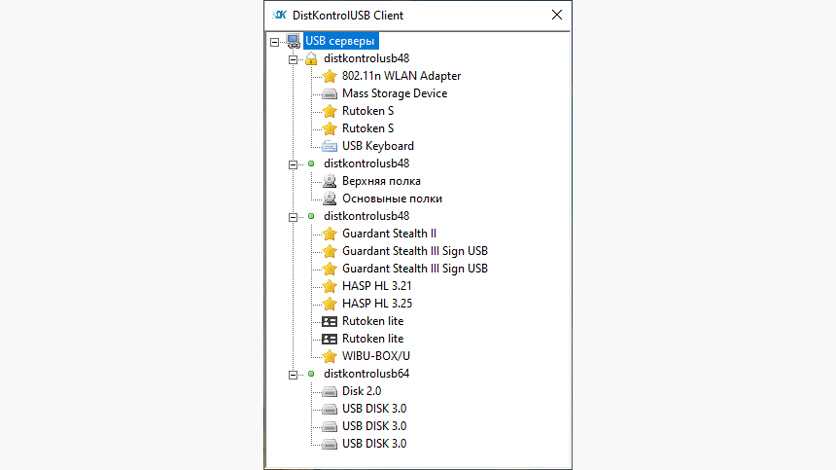836x470 pixels.
Task: Select the Основыные полки entry
Action: click(x=391, y=199)
